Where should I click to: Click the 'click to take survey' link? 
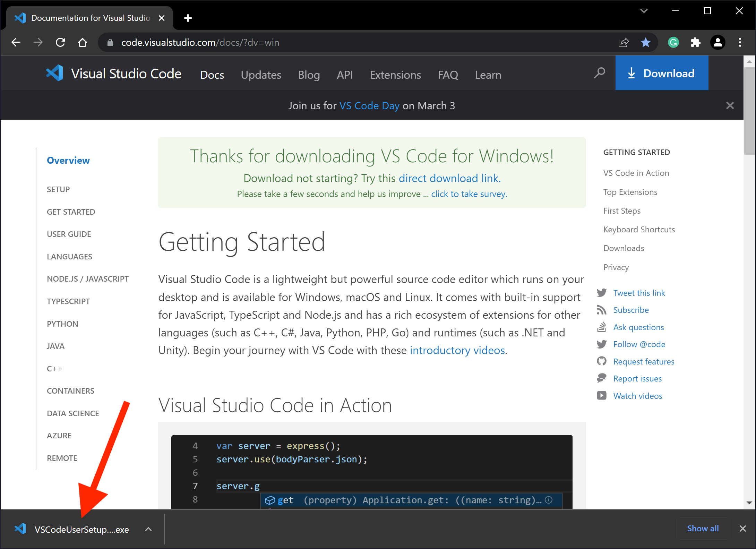click(469, 194)
